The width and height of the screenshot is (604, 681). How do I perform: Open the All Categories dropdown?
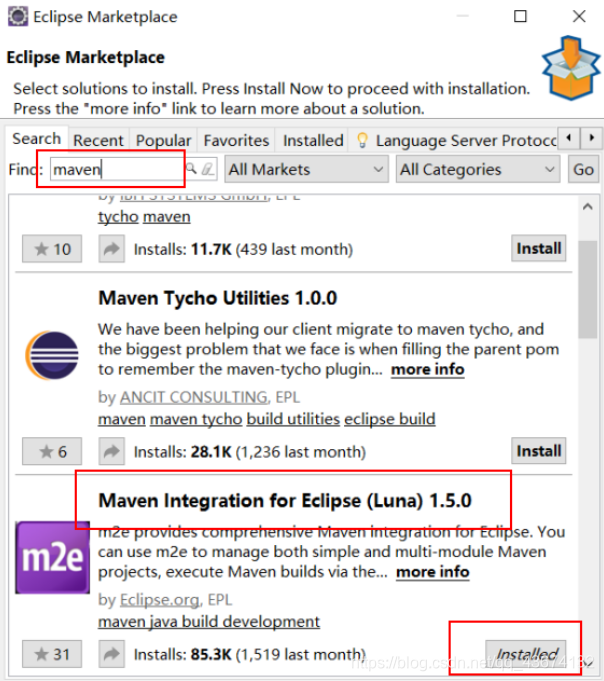click(x=478, y=169)
